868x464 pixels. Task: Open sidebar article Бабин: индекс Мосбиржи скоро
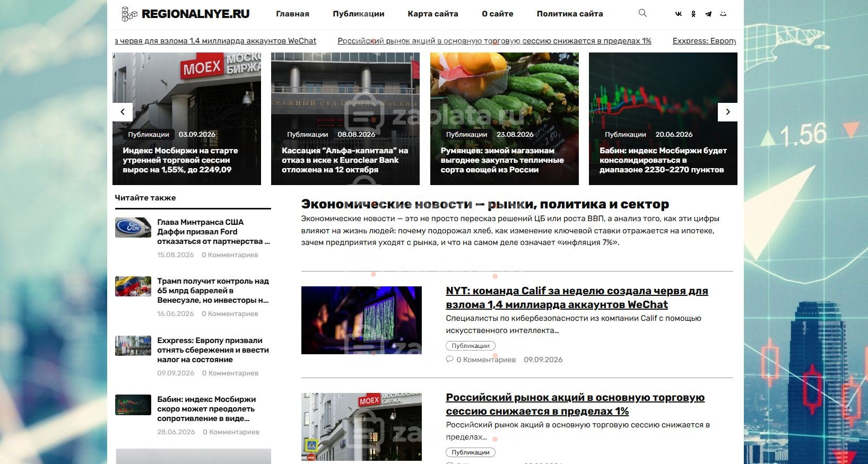point(206,409)
